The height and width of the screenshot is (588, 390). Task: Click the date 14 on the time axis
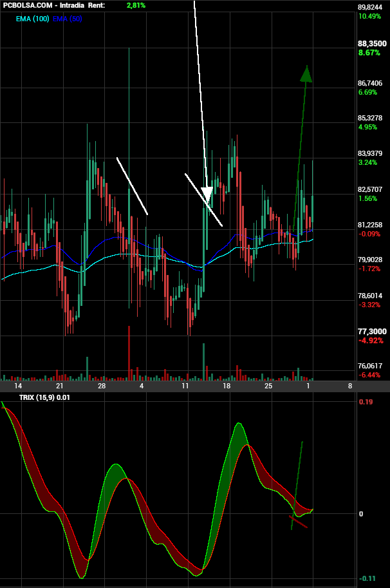tap(18, 386)
